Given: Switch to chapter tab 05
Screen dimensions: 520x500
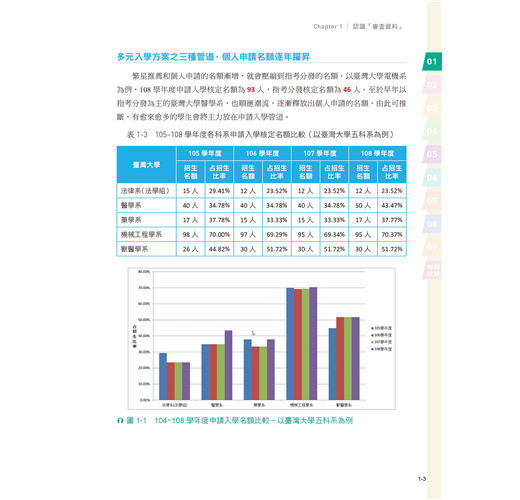Looking at the screenshot, I should (x=432, y=154).
